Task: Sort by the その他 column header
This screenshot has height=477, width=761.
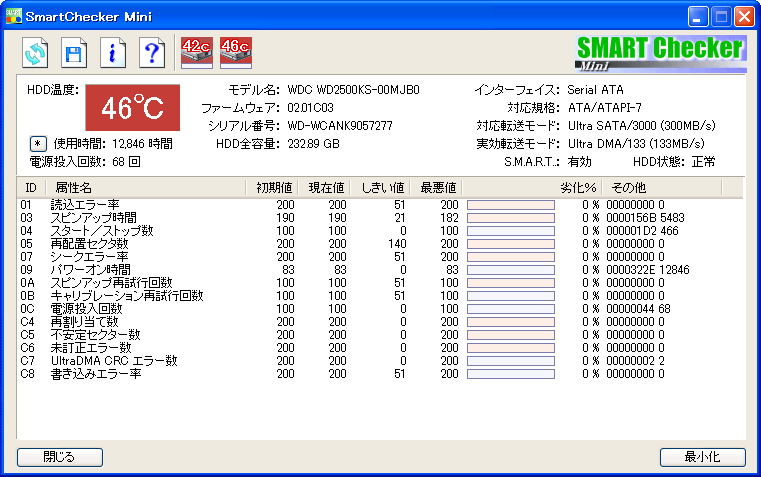Action: click(x=662, y=188)
